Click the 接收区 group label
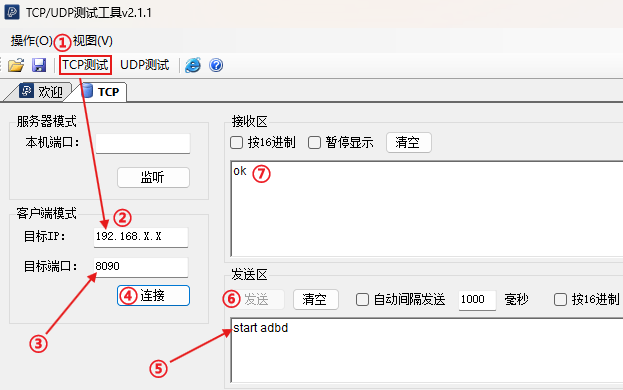 [x=250, y=122]
